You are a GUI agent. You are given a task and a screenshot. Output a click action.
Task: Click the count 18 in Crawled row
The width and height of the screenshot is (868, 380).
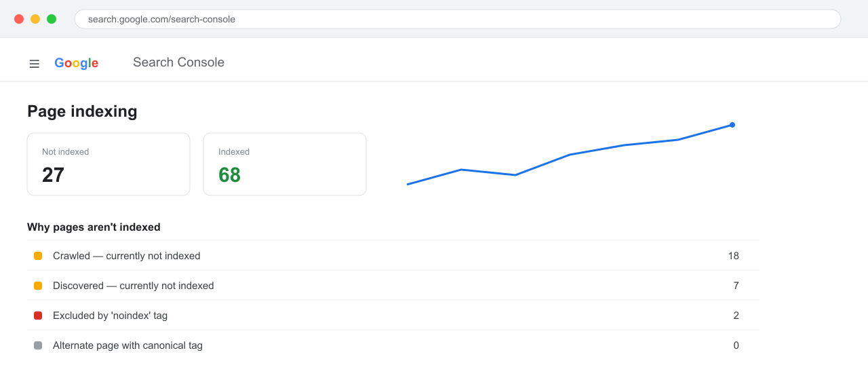tap(734, 256)
